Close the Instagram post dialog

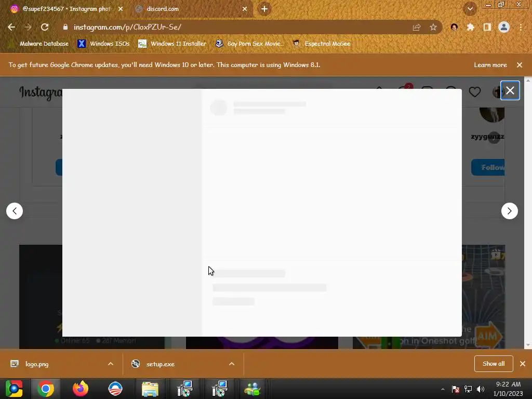point(510,90)
